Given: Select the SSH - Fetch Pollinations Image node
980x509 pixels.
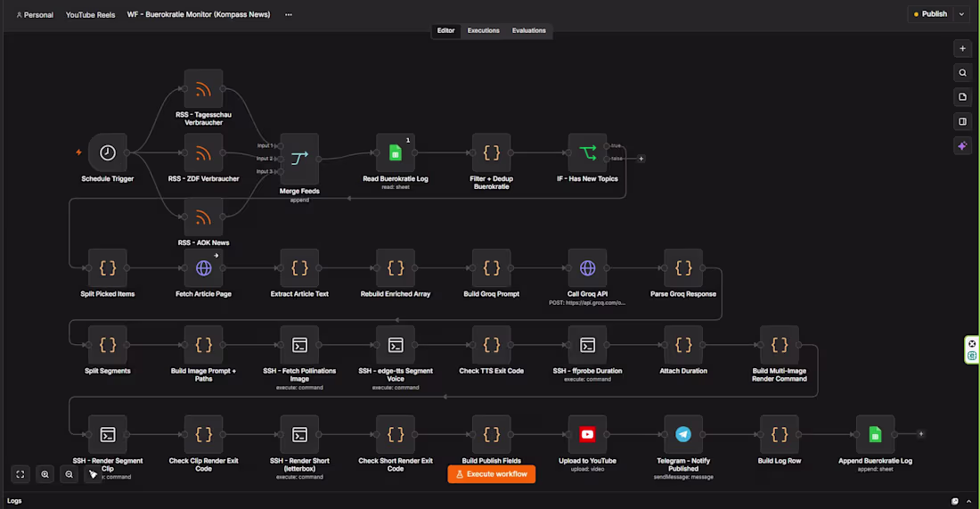Looking at the screenshot, I should 299,345.
